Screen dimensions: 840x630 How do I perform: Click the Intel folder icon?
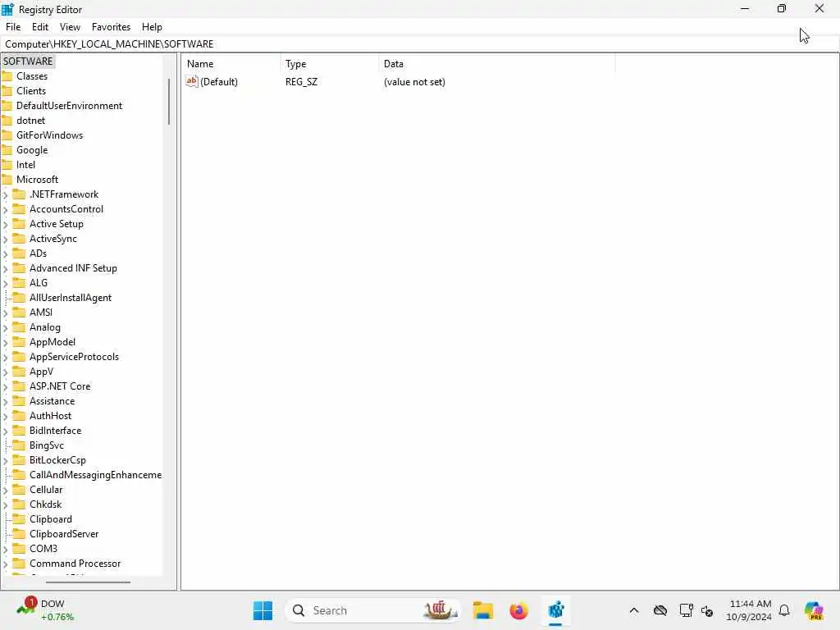click(x=7, y=164)
